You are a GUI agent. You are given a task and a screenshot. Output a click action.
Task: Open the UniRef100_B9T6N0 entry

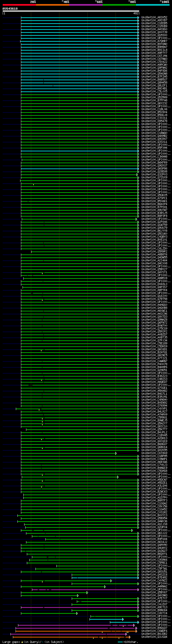click(154, 44)
